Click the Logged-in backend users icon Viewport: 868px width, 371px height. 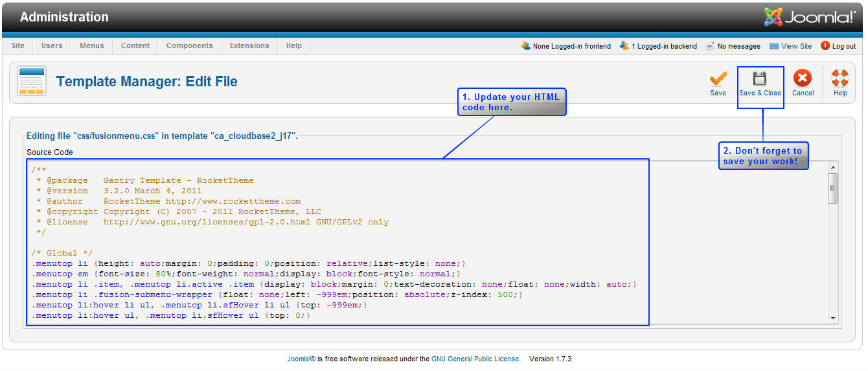(x=624, y=45)
